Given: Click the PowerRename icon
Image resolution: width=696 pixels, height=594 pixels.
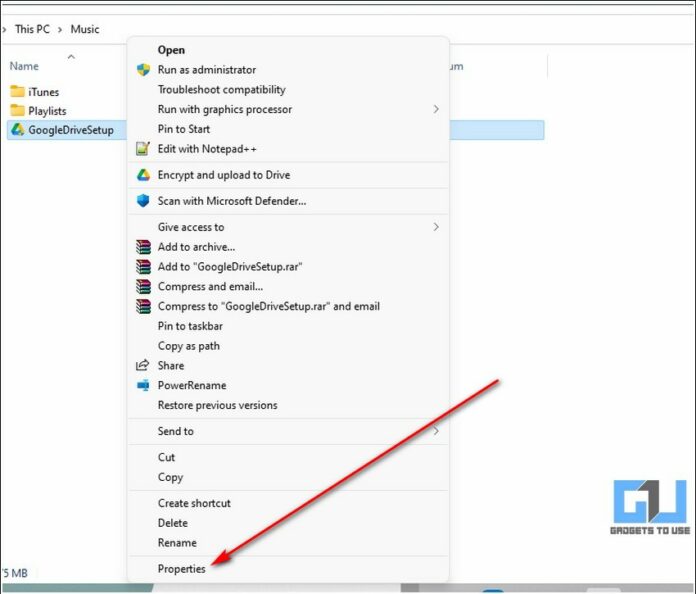Looking at the screenshot, I should pos(143,385).
